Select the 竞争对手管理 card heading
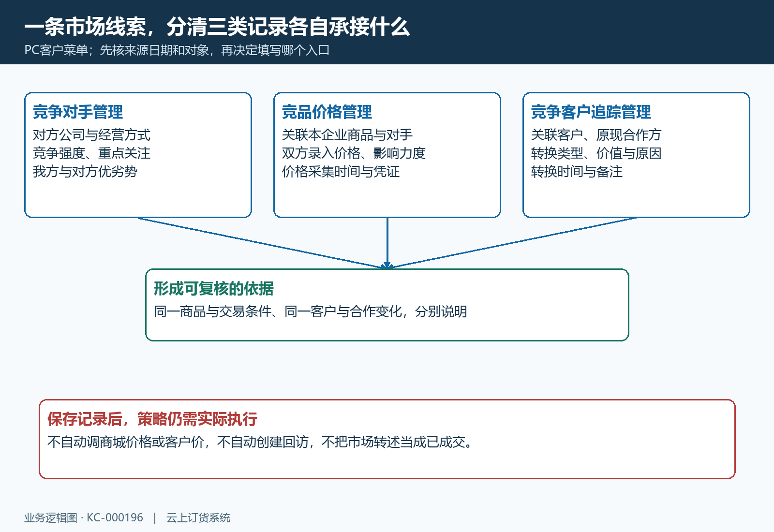The width and height of the screenshot is (774, 532). click(x=78, y=112)
